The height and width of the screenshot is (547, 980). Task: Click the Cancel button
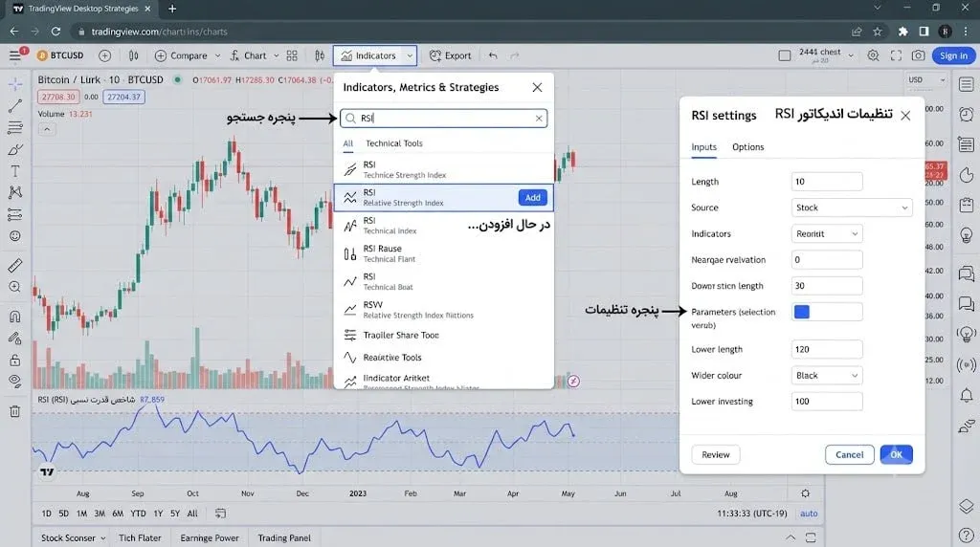pos(850,454)
